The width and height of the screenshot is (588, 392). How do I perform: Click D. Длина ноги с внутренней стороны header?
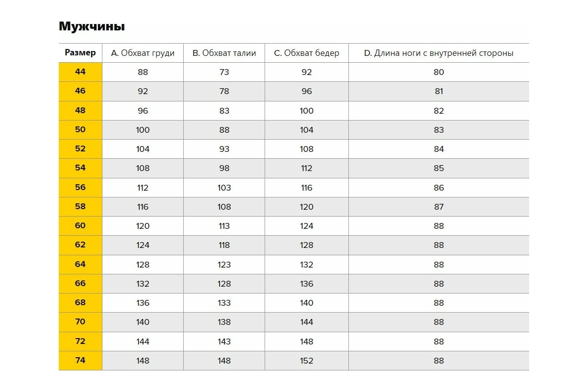[439, 53]
